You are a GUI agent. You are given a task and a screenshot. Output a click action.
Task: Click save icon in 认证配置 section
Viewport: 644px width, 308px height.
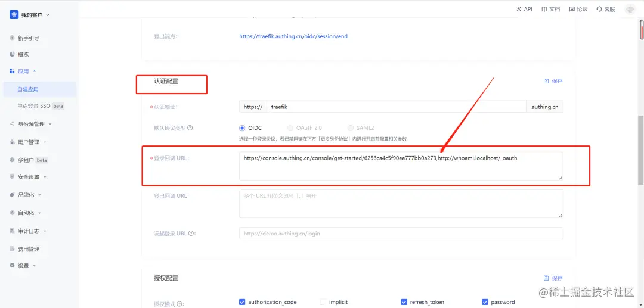(x=546, y=81)
